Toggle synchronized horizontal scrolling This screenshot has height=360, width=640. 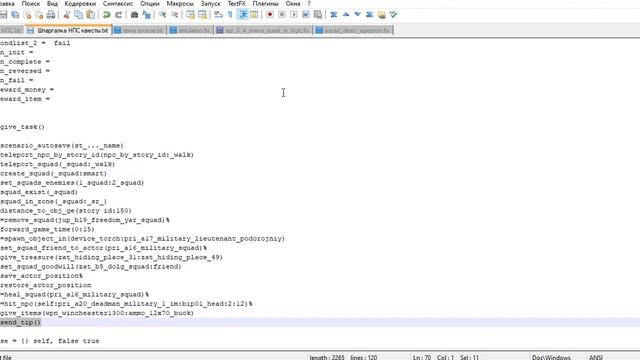coord(202,15)
